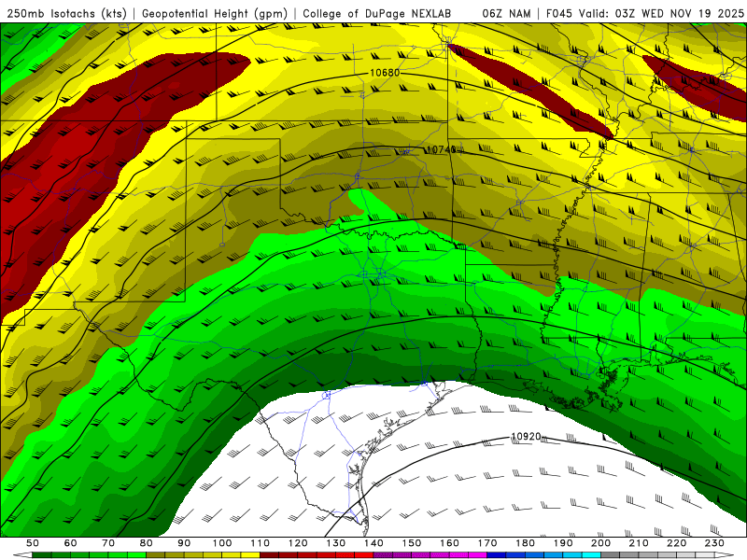Image resolution: width=747 pixels, height=560 pixels.
Task: Click the 150 value on the color scale
Action: (x=412, y=543)
